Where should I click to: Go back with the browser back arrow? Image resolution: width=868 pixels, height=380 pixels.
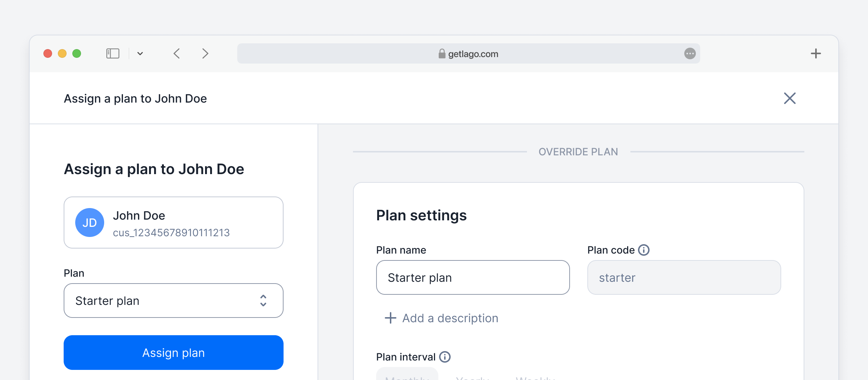(x=176, y=53)
